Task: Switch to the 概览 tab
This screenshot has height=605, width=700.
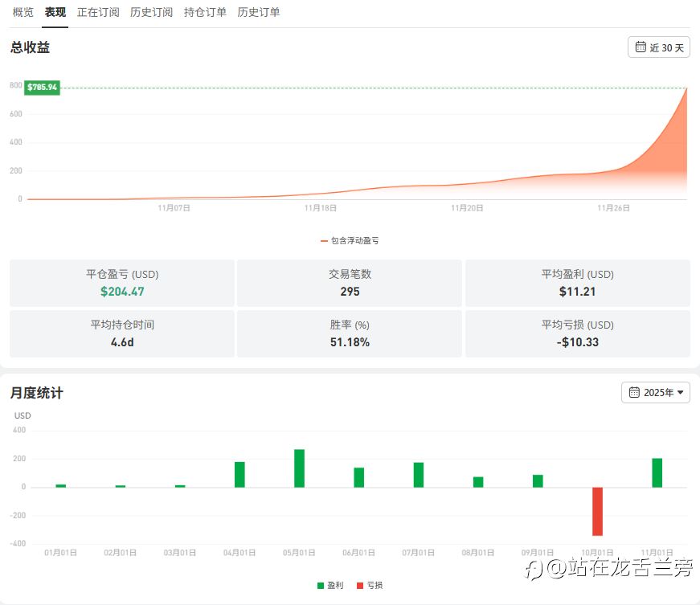Action: [x=23, y=13]
